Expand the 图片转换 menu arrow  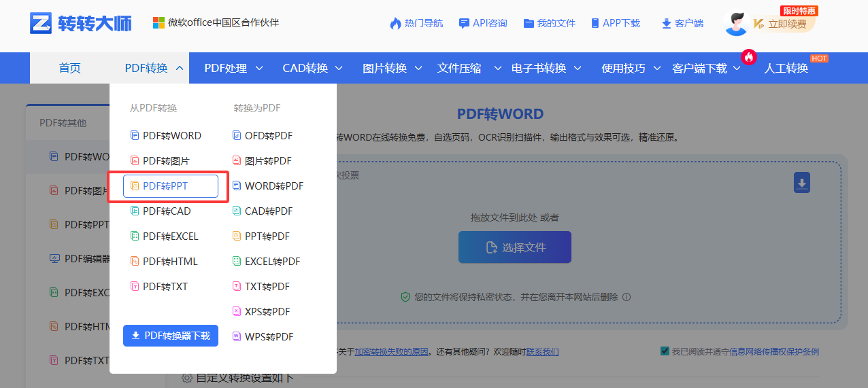418,68
